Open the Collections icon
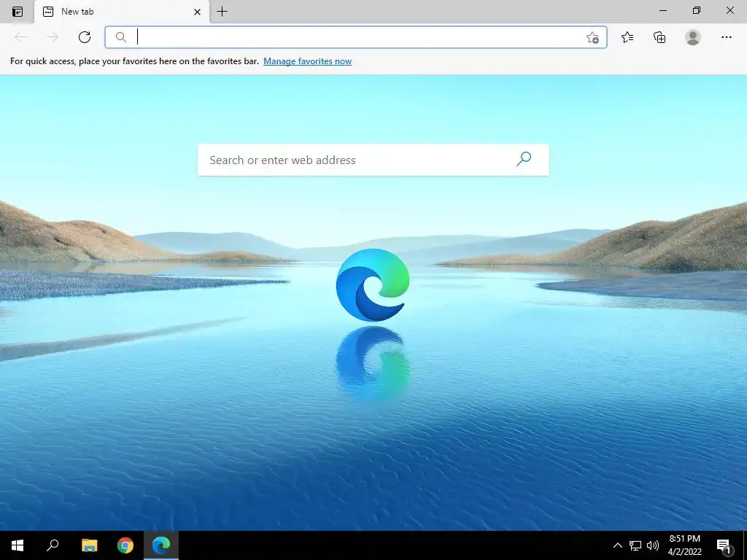Image resolution: width=747 pixels, height=560 pixels. coord(659,37)
